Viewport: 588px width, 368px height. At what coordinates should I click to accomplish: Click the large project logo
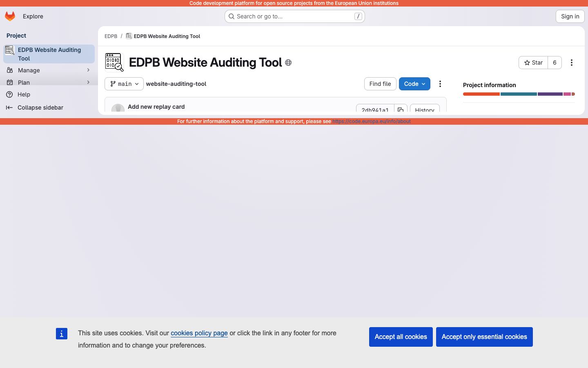click(x=114, y=62)
